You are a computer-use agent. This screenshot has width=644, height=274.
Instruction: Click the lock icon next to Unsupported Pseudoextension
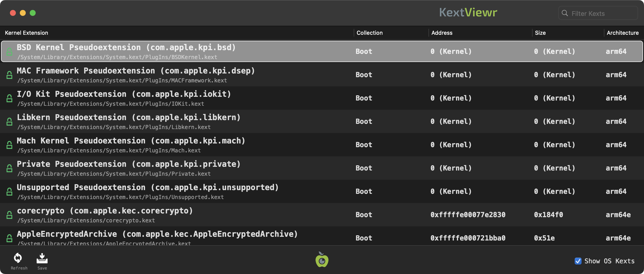click(x=9, y=191)
